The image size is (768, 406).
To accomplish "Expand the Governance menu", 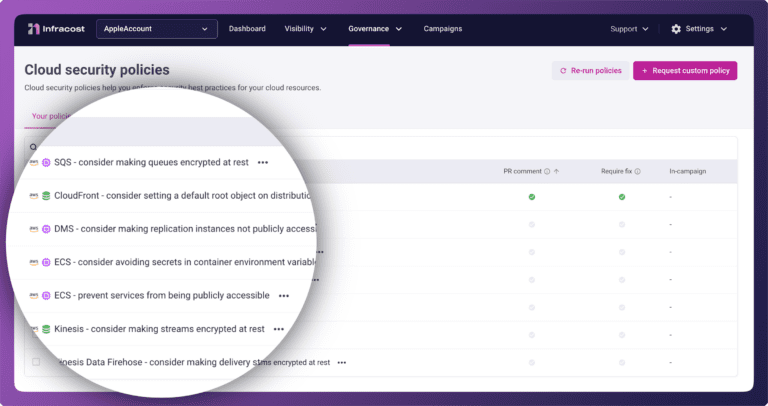I will tap(375, 29).
